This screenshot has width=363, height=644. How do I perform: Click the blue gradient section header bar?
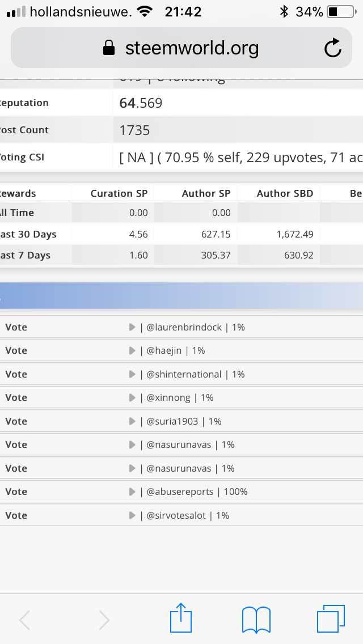181,295
